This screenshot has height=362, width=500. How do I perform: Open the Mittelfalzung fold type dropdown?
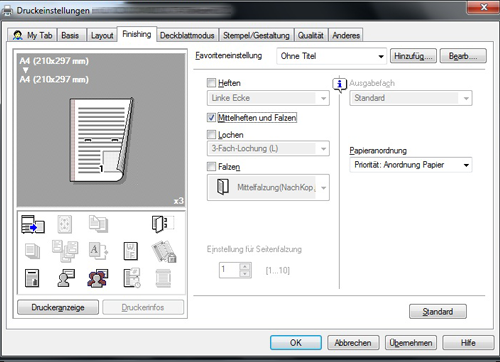tap(268, 187)
